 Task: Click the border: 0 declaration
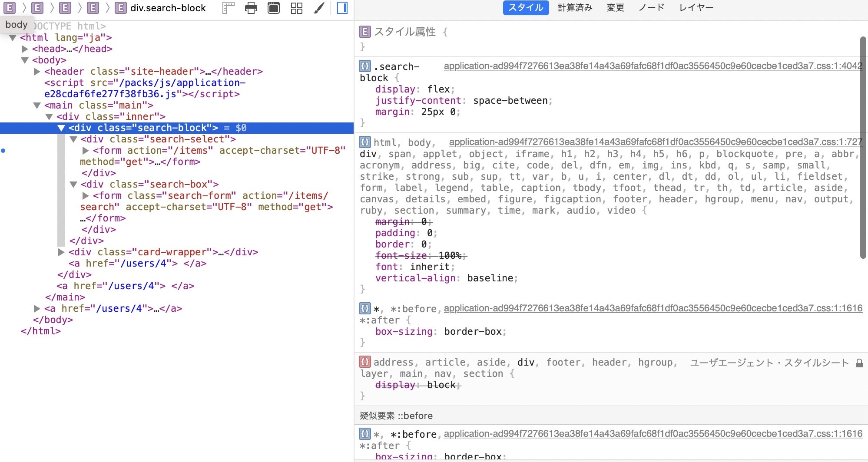(403, 244)
